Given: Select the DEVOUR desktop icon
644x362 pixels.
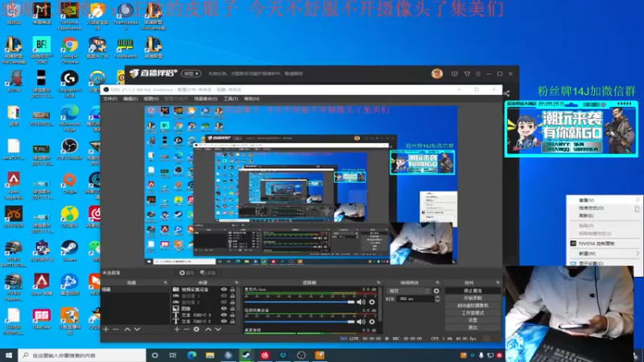Looking at the screenshot, I should [x=14, y=216].
